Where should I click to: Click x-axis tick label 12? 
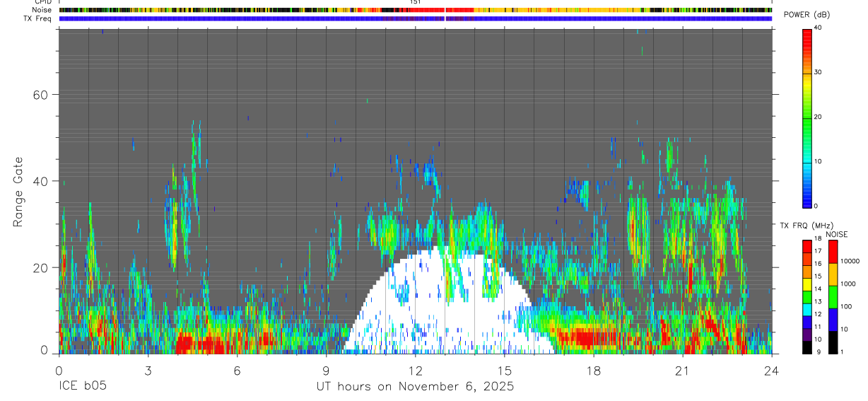[x=415, y=371]
